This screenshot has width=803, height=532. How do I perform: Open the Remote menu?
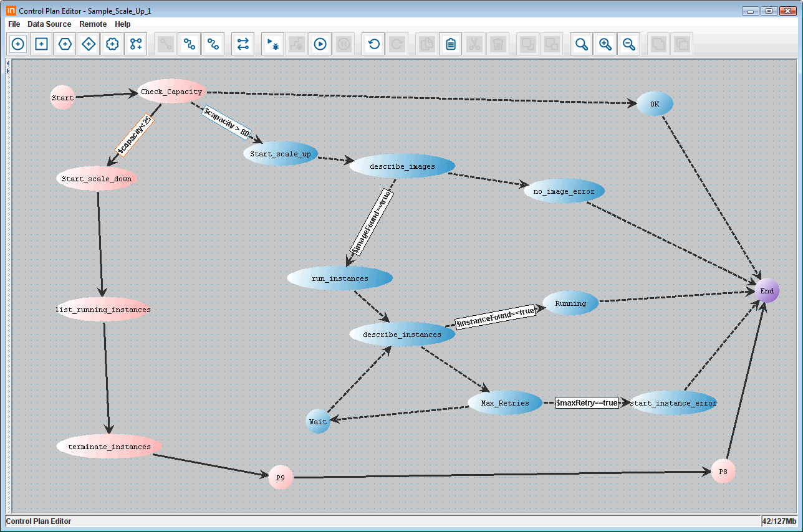click(x=93, y=24)
